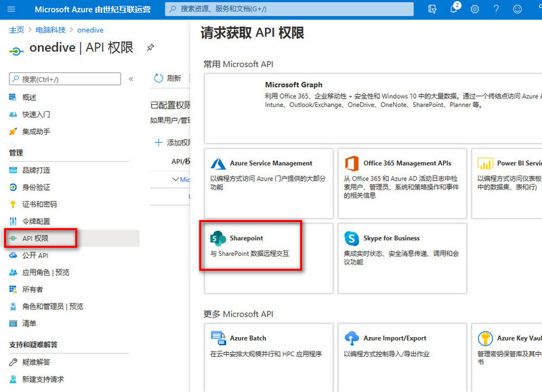Image resolution: width=542 pixels, height=392 pixels.
Task: Click the top search resources box
Action: coord(289,9)
